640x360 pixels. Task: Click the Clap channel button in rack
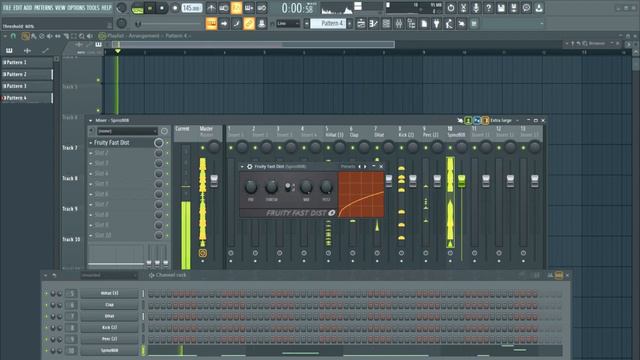109,305
